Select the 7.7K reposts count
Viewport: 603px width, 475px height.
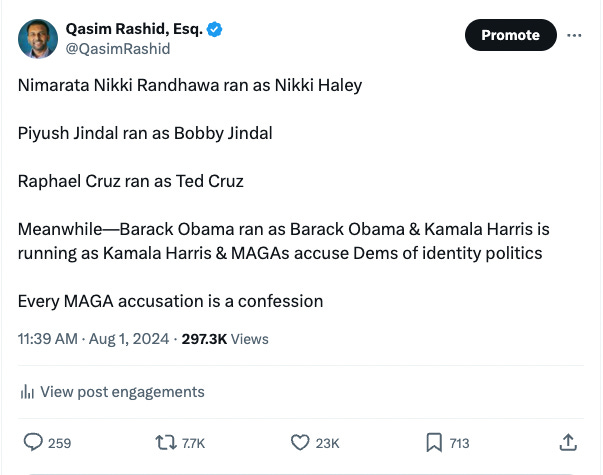pos(192,443)
